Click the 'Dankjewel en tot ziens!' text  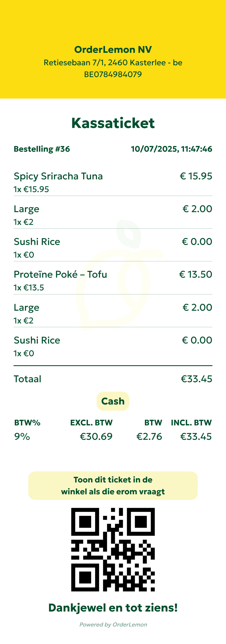[x=113, y=608]
